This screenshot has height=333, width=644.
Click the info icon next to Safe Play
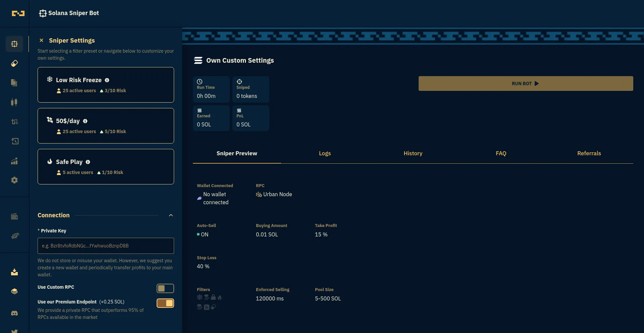tap(88, 162)
